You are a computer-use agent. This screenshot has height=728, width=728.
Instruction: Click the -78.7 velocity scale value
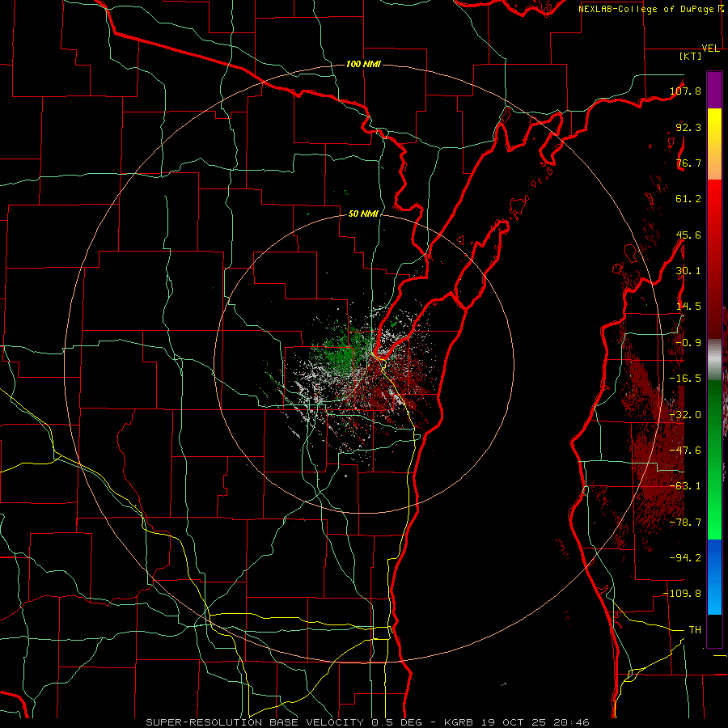685,523
